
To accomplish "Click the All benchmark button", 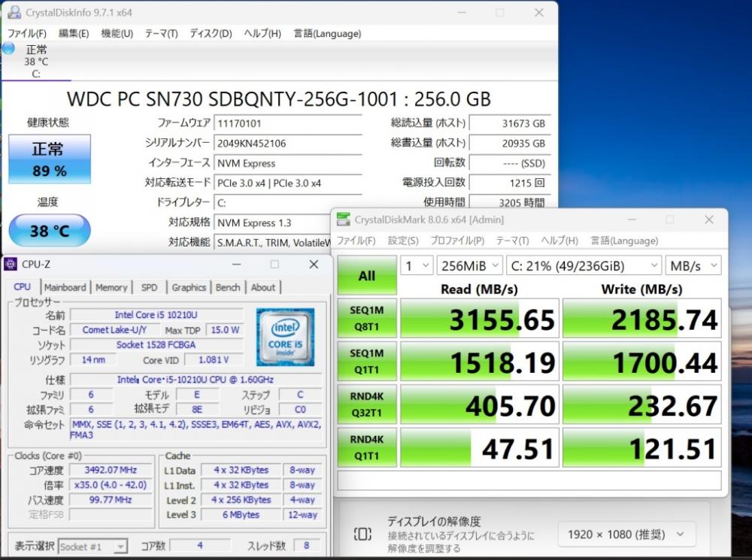I will (367, 275).
